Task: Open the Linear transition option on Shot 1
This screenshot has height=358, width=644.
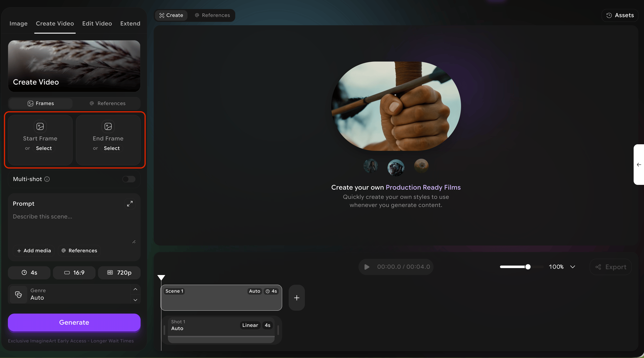Action: click(x=250, y=325)
